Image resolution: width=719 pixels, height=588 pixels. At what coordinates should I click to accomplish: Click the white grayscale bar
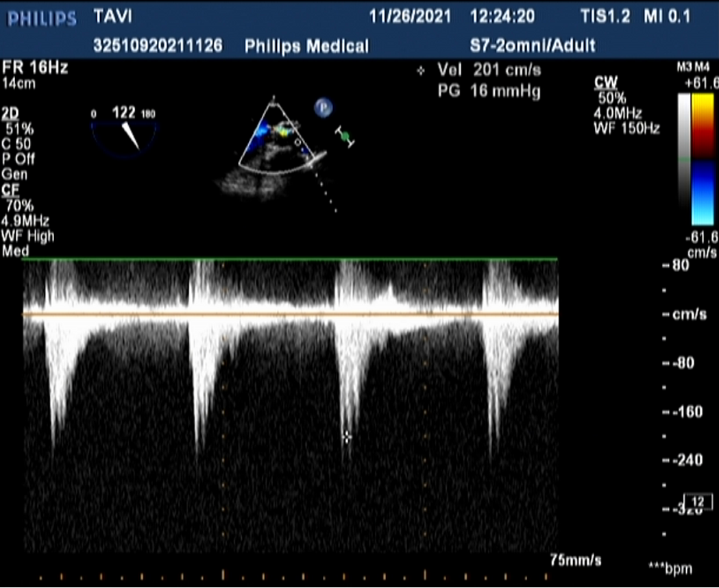point(684,159)
